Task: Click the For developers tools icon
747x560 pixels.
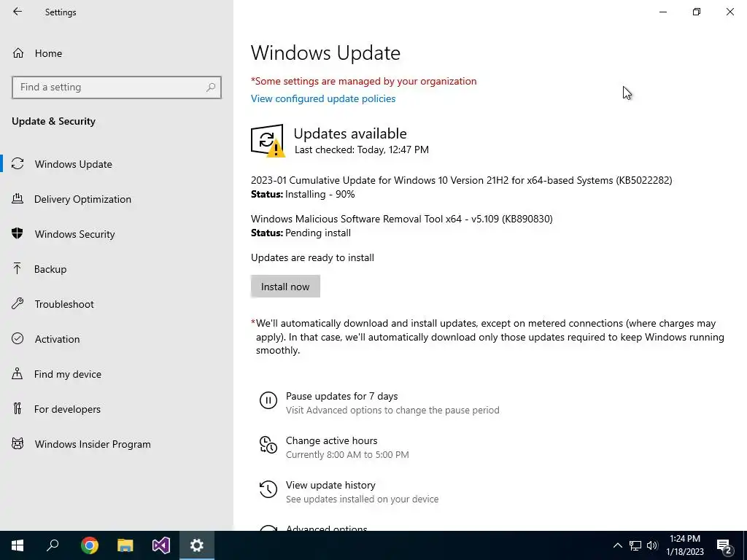Action: [x=18, y=408]
